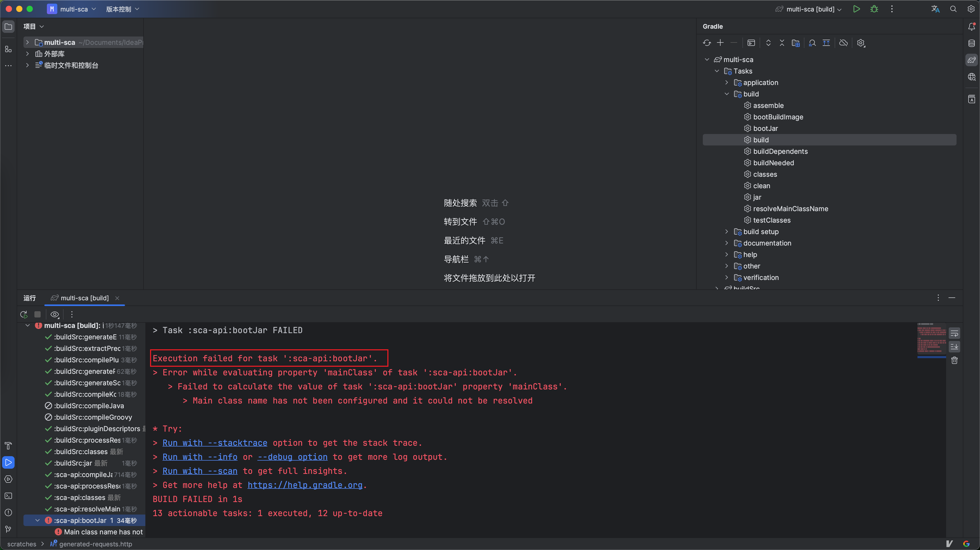This screenshot has width=980, height=550.
Task: Open the Notifications tool window
Action: (972, 27)
